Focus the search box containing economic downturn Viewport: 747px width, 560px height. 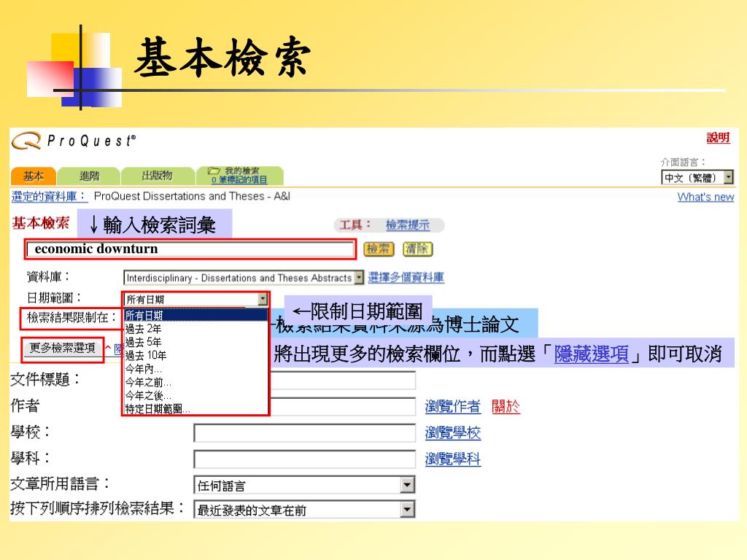(x=190, y=249)
